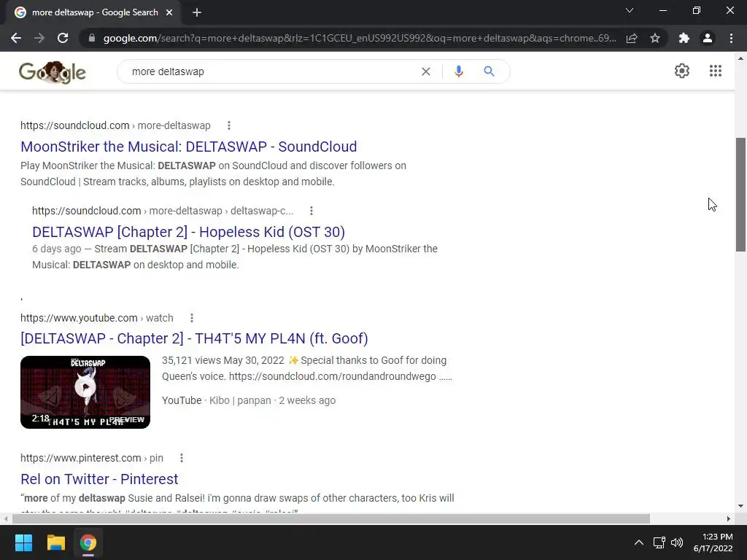Open 'DELTASWAP [Chapter 2] - Hopeless Kid (OST 30)'
The image size is (747, 560).
(x=189, y=232)
